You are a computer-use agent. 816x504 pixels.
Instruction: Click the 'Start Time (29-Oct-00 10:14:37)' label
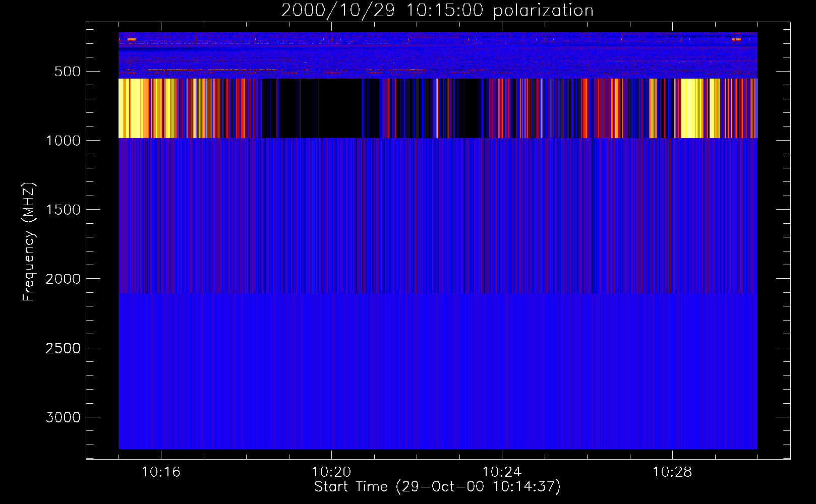[x=437, y=486]
